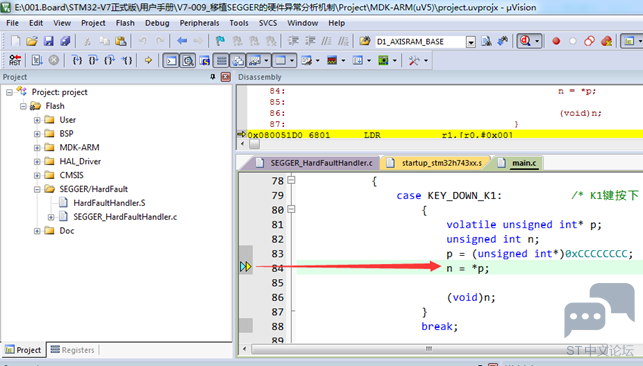Switch to Registers panel tab
This screenshot has height=366, width=643.
(72, 350)
